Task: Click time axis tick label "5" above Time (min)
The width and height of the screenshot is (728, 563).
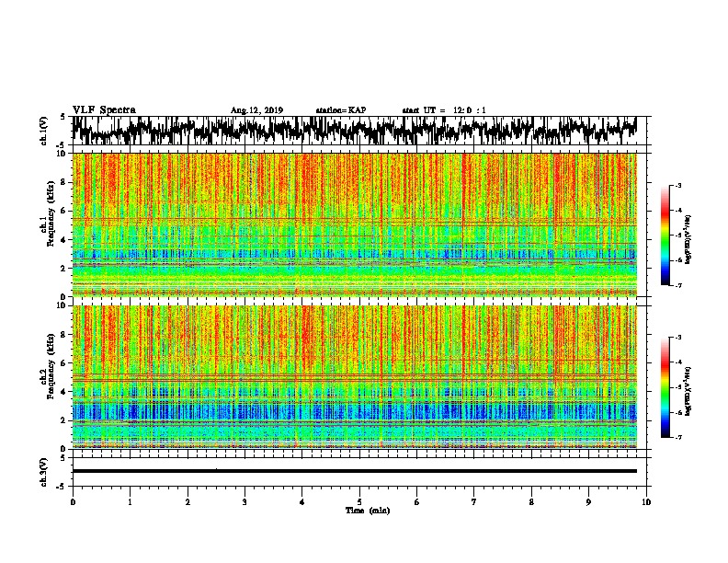Action: tap(359, 502)
